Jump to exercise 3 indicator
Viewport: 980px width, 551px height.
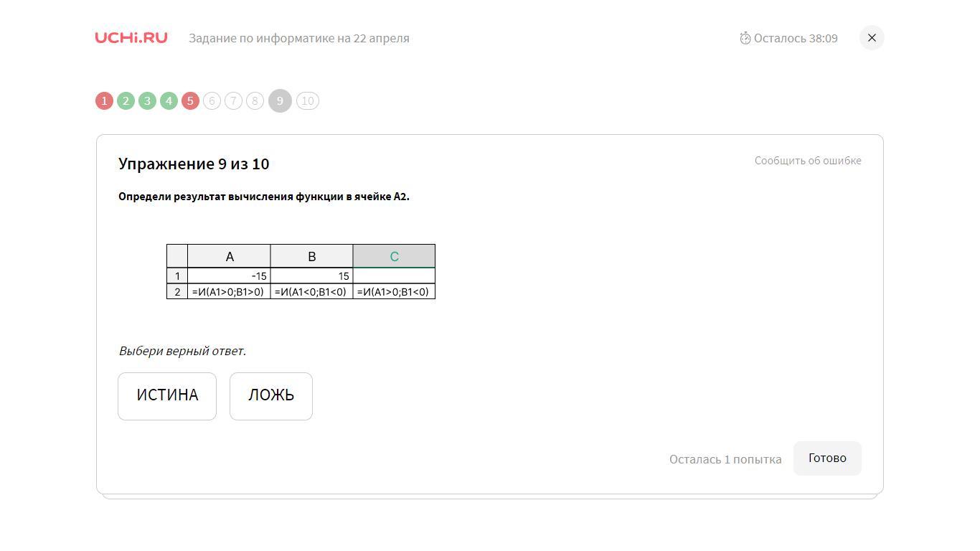coord(147,101)
